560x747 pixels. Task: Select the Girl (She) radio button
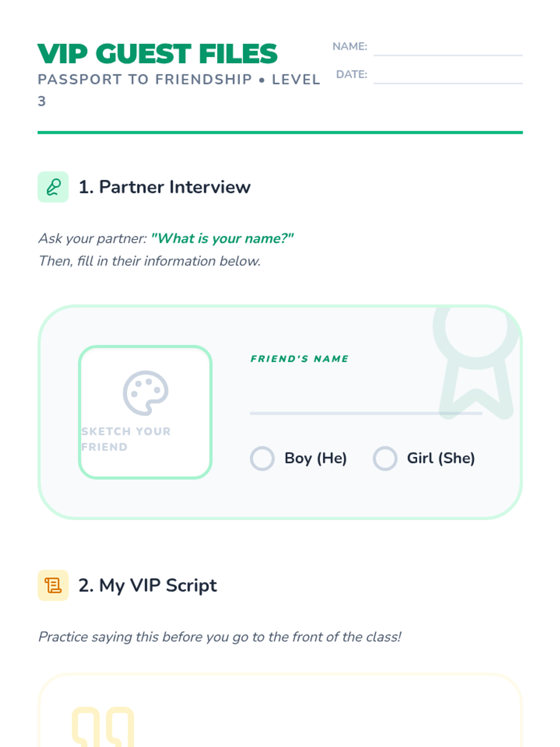pyautogui.click(x=385, y=458)
